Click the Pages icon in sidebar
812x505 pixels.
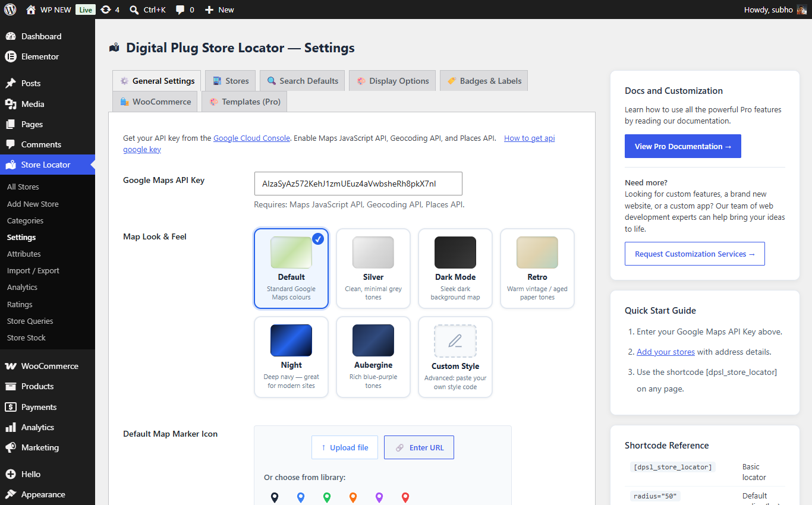click(x=11, y=124)
